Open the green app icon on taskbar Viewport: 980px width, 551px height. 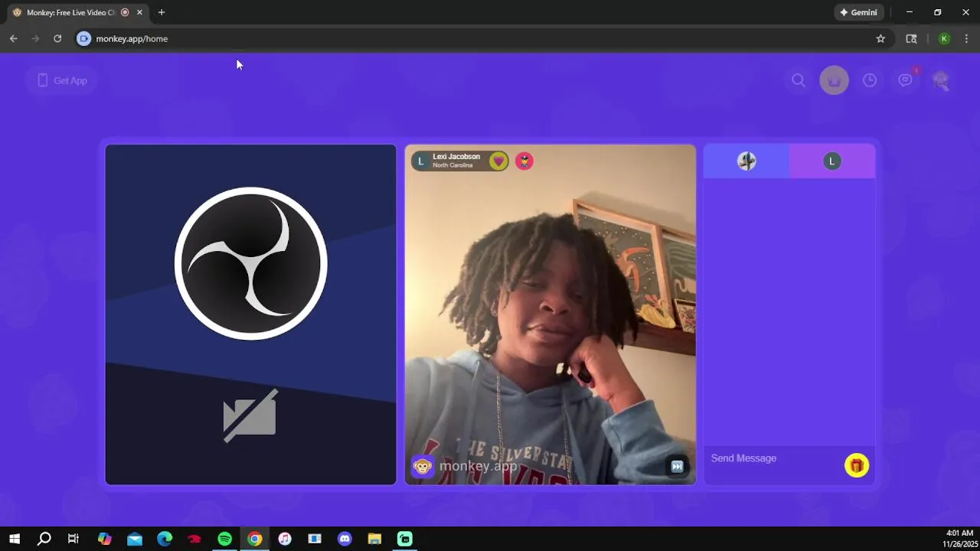click(405, 539)
